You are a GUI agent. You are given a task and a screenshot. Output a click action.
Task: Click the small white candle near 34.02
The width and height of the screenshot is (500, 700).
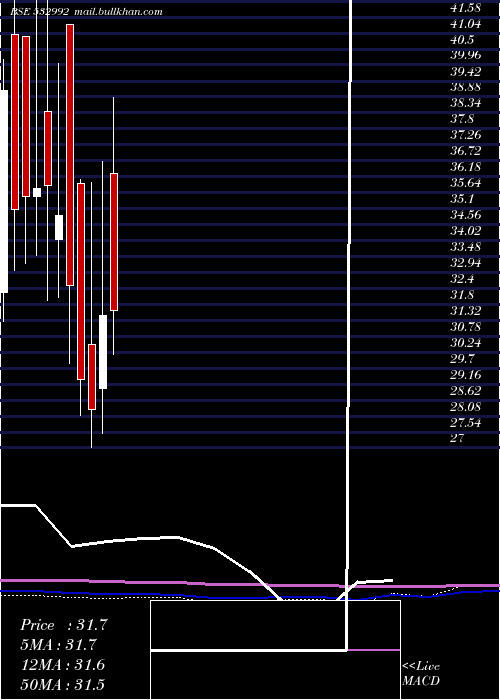[59, 227]
